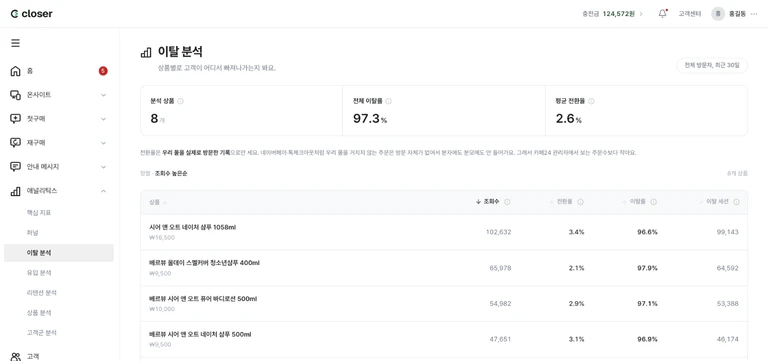Click the down arrow next to 조회수
The height and width of the screenshot is (361, 768).
coord(478,202)
